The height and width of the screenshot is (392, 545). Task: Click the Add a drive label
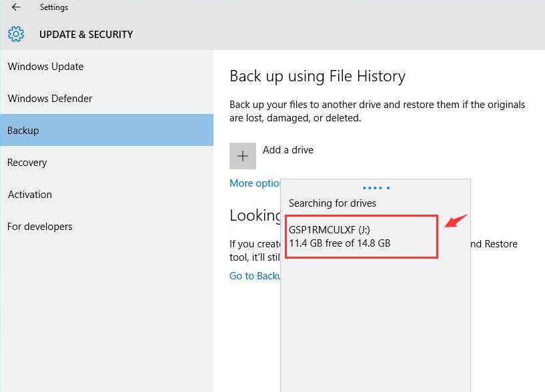[x=288, y=150]
